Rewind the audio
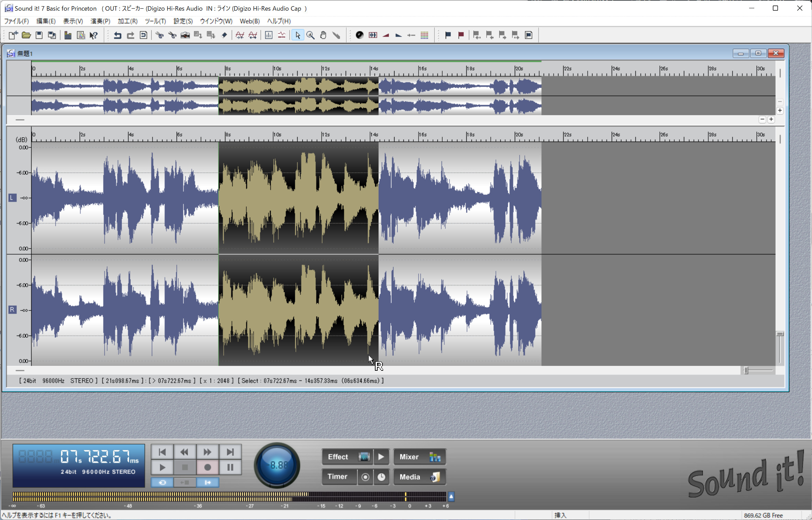Image resolution: width=812 pixels, height=520 pixels. 185,452
